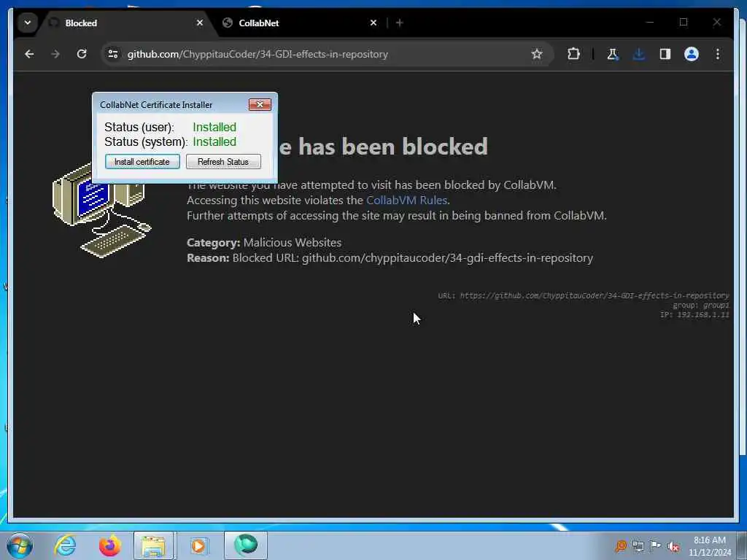Click the green browser taskbar icon
The height and width of the screenshot is (560, 747).
click(x=246, y=545)
